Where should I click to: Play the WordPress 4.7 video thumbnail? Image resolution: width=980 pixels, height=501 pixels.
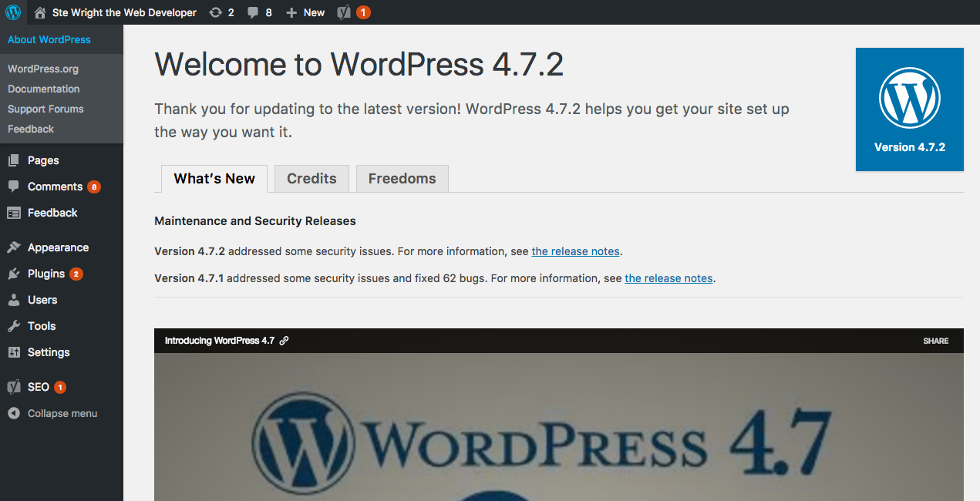(x=559, y=427)
